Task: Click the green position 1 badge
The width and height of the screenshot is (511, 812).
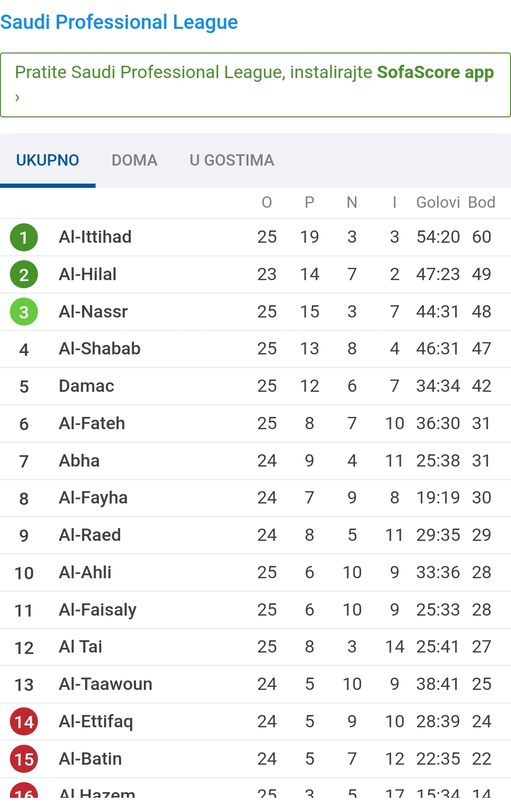Action: coord(24,237)
